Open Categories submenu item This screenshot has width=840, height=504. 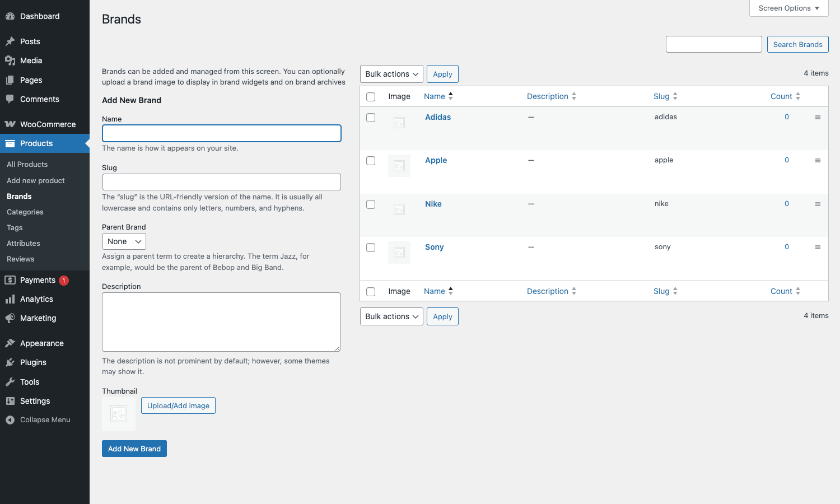(25, 212)
